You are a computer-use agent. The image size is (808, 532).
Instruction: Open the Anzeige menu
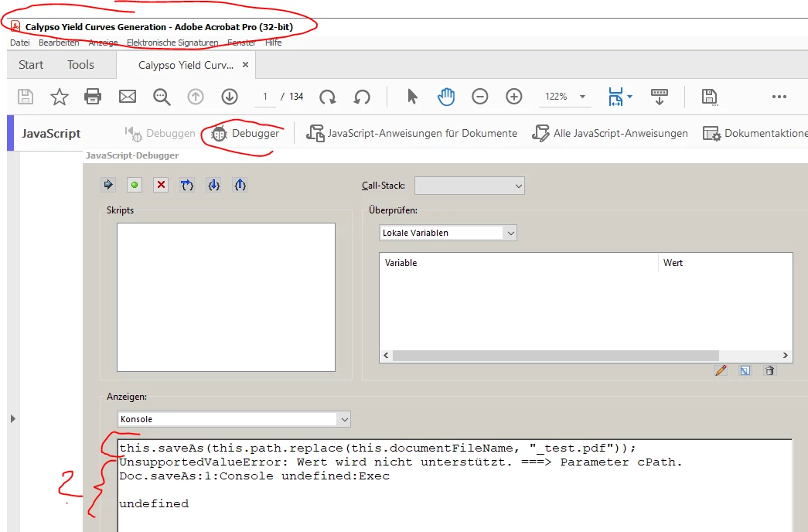[103, 43]
